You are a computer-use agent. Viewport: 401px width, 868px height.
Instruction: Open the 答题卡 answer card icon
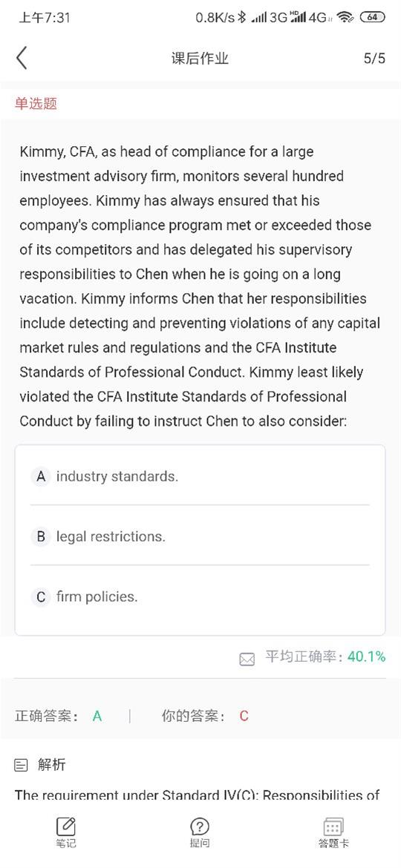[333, 827]
